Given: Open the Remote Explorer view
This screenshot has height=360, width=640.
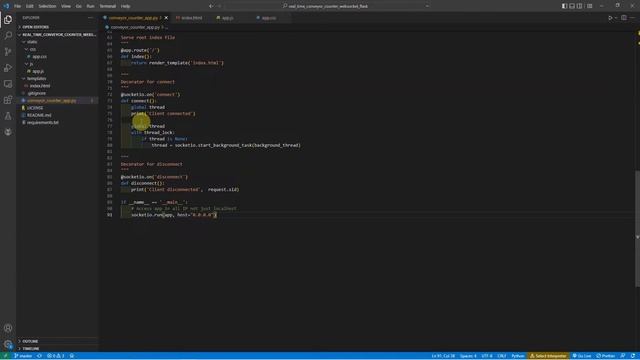Looking at the screenshot, I should 8,84.
